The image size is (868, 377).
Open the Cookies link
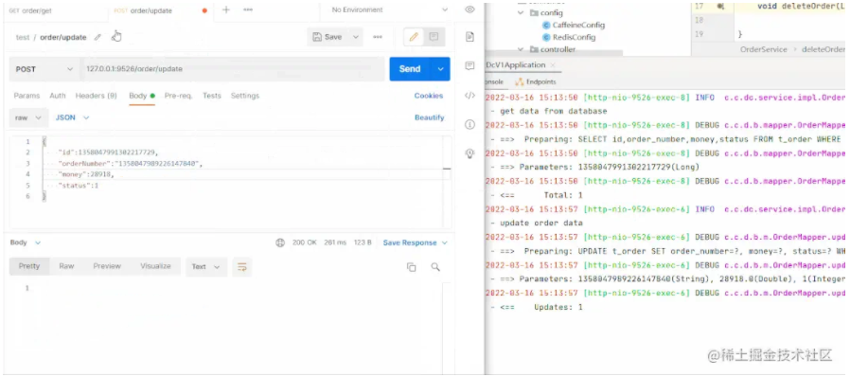point(429,96)
